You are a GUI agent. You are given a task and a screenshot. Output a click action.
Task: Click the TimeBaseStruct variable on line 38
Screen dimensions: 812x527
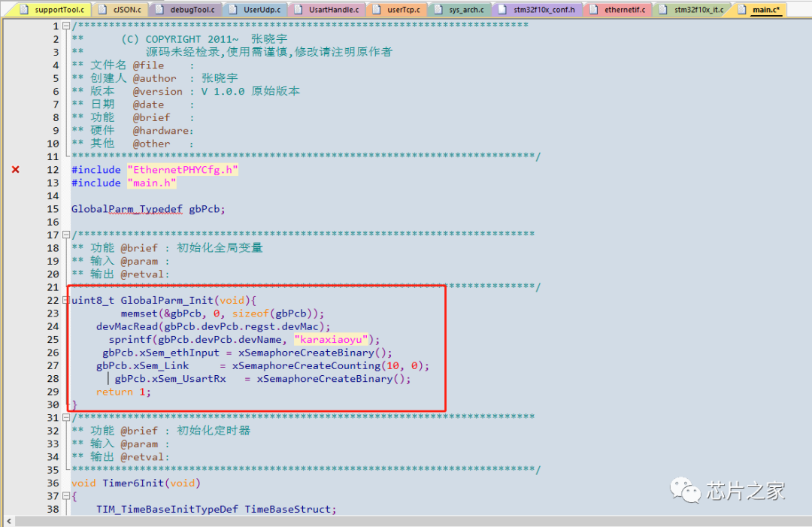pyautogui.click(x=287, y=509)
